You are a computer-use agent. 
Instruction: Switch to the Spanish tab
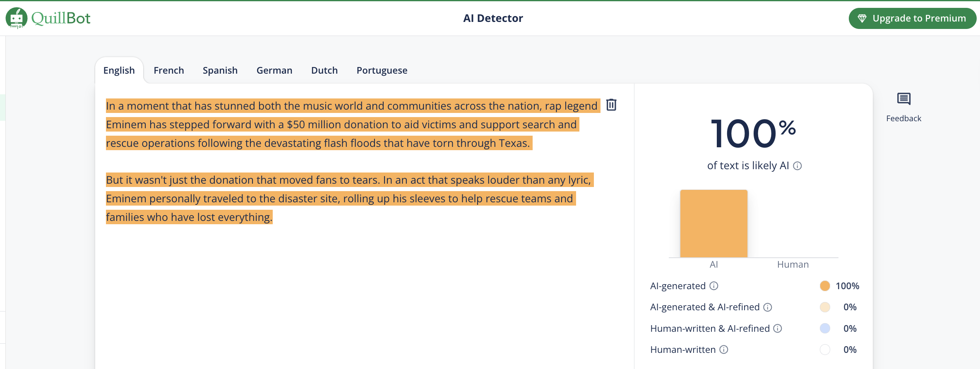pyautogui.click(x=220, y=70)
